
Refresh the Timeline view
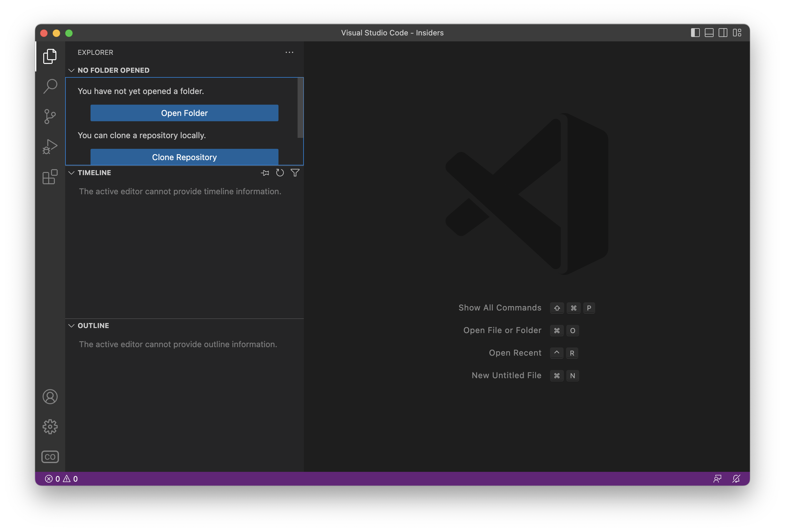click(x=280, y=173)
